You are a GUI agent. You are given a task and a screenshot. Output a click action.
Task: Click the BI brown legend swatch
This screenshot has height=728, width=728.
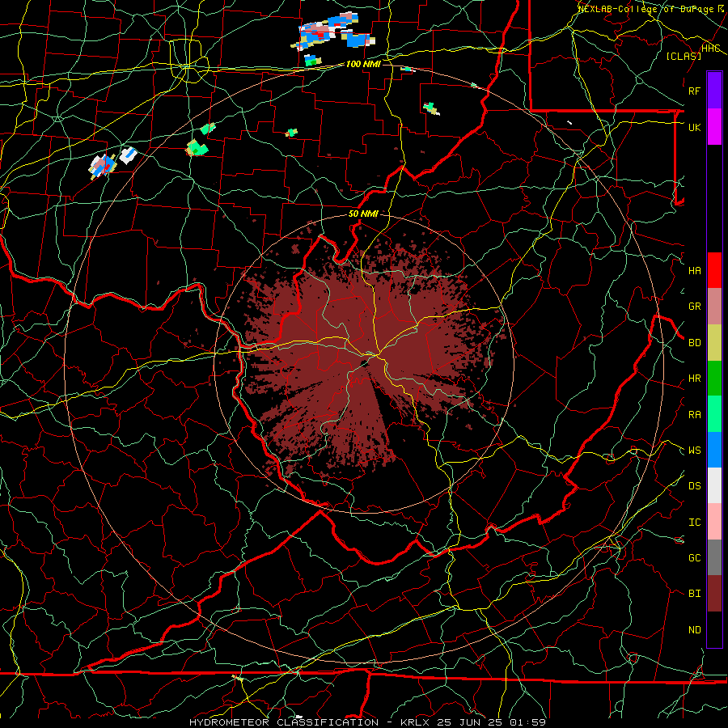pos(714,594)
